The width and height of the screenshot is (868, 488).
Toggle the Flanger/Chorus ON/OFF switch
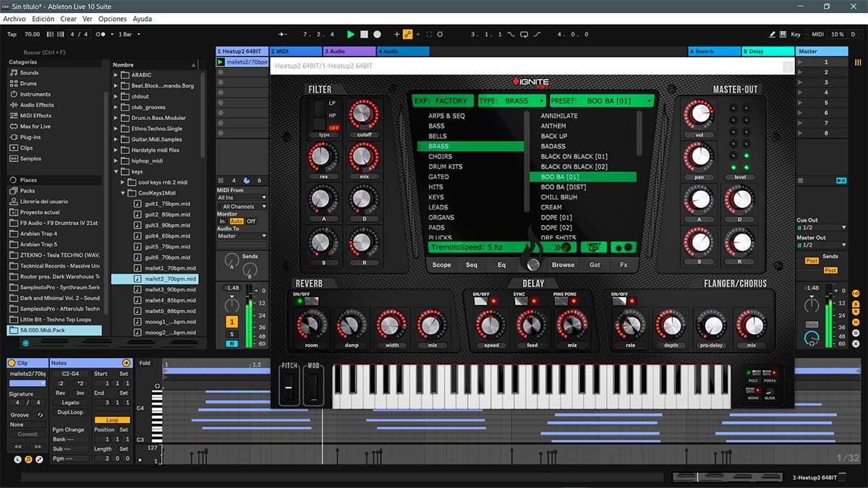pyautogui.click(x=620, y=301)
